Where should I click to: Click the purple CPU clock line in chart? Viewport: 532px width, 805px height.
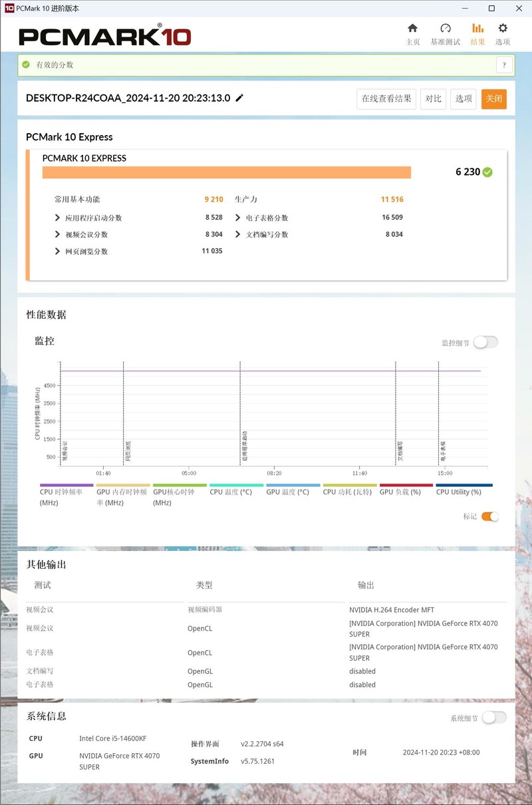(271, 371)
